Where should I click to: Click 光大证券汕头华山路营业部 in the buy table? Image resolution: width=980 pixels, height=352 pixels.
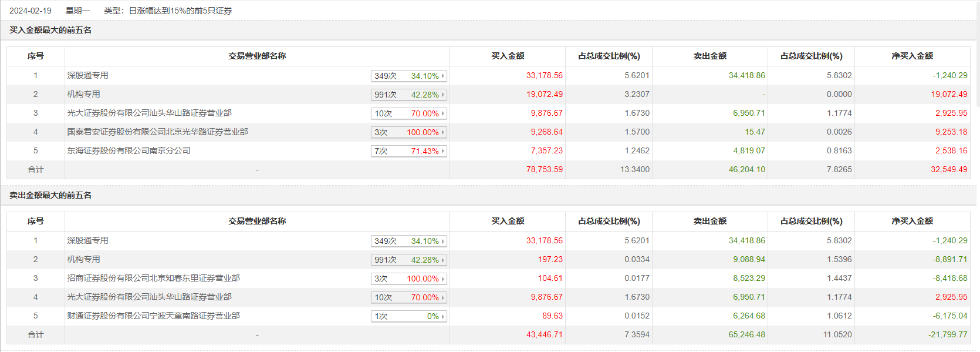pyautogui.click(x=149, y=113)
